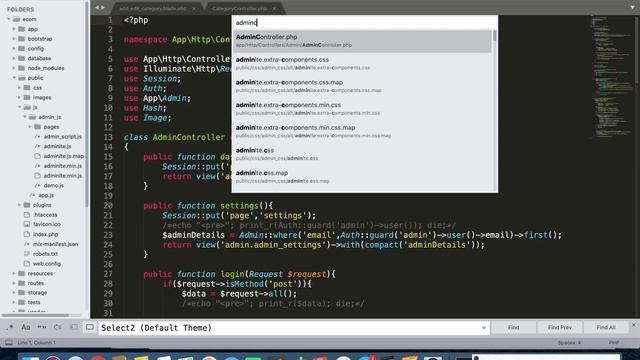Select adminlte.extra-components.css.map result
The width and height of the screenshot is (640, 360).
point(362,86)
